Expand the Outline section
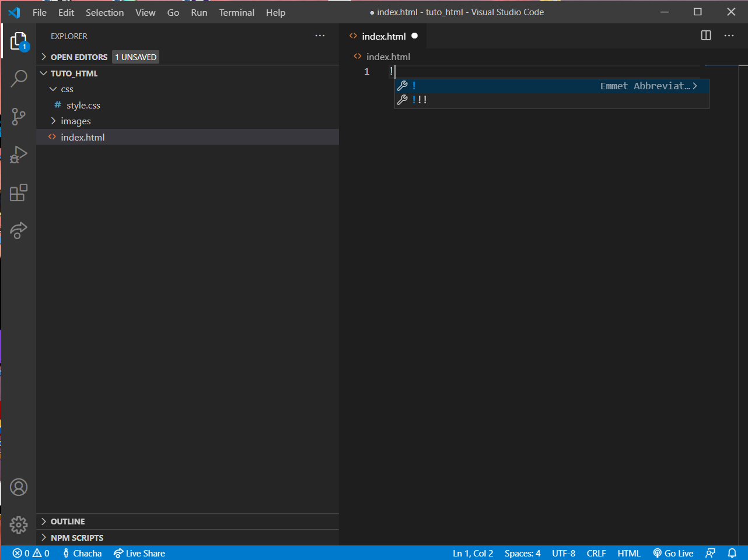Image resolution: width=748 pixels, height=560 pixels. pos(187,521)
